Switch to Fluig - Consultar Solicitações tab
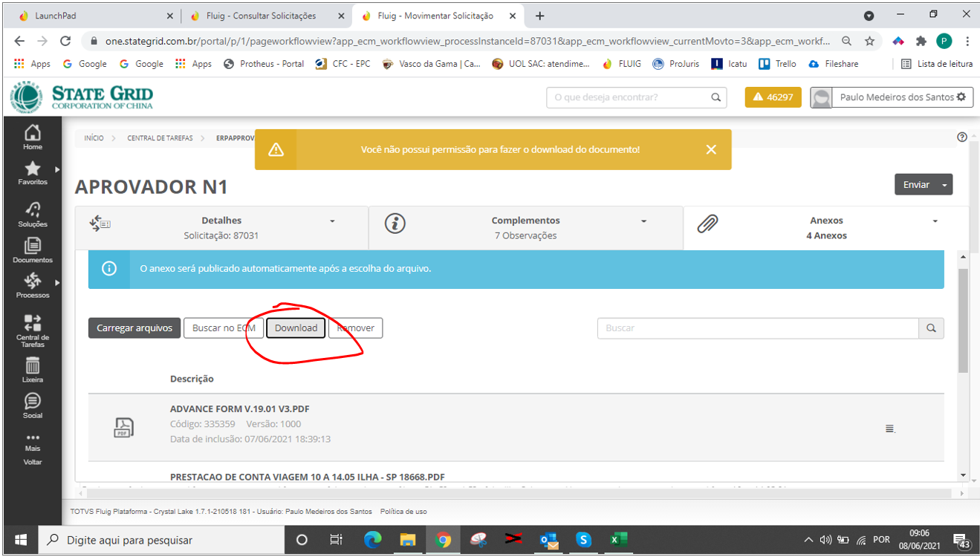Image resolution: width=980 pixels, height=557 pixels. pyautogui.click(x=265, y=16)
